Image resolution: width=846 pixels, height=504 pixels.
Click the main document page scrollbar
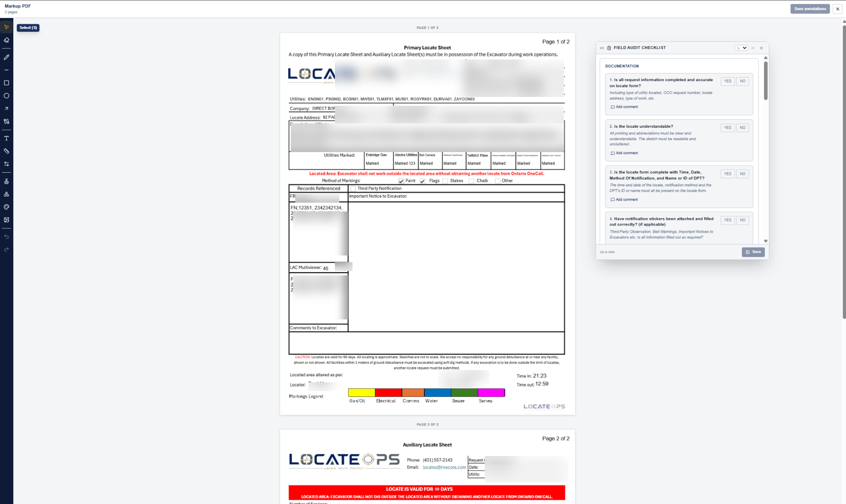pyautogui.click(x=844, y=172)
